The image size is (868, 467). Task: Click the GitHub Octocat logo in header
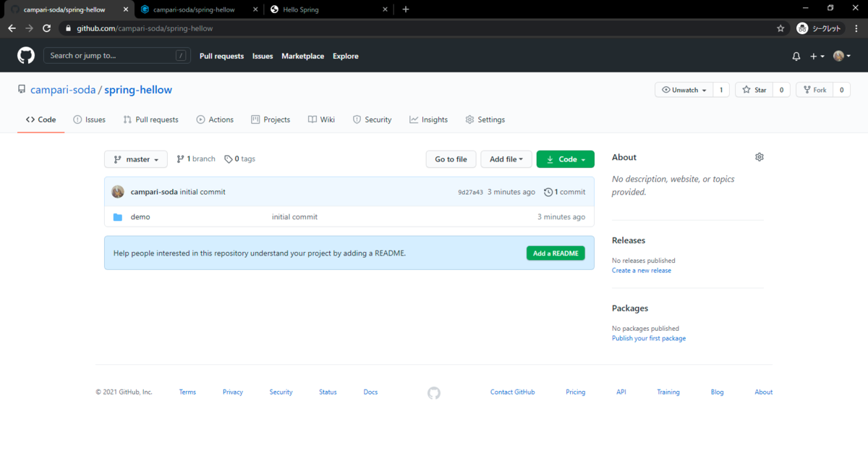(26, 56)
